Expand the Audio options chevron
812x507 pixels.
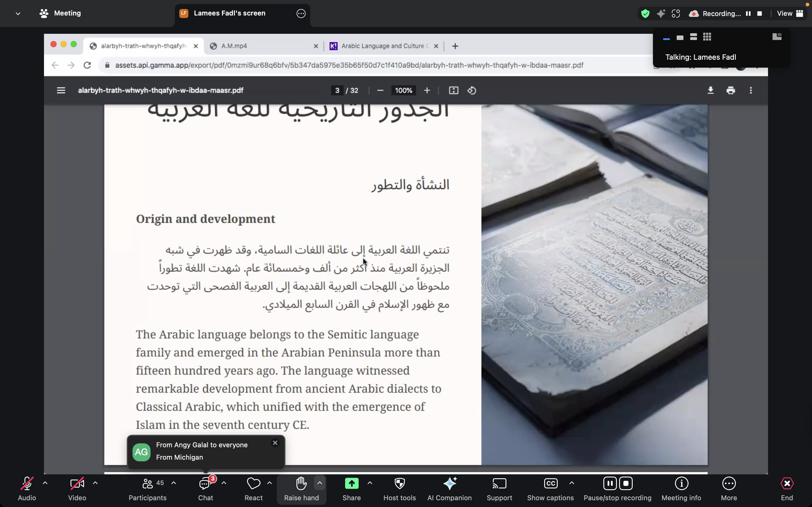[45, 483]
